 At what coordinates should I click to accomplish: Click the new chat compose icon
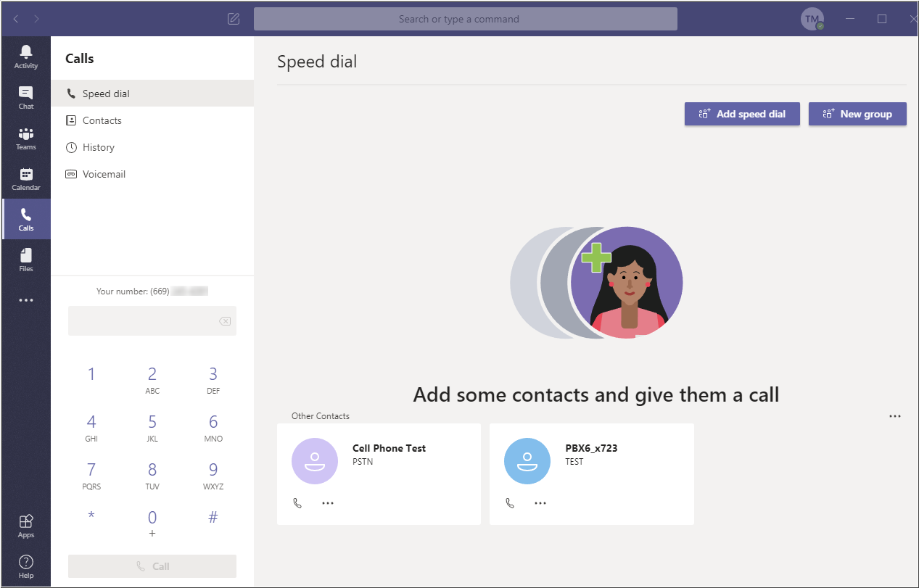click(234, 19)
